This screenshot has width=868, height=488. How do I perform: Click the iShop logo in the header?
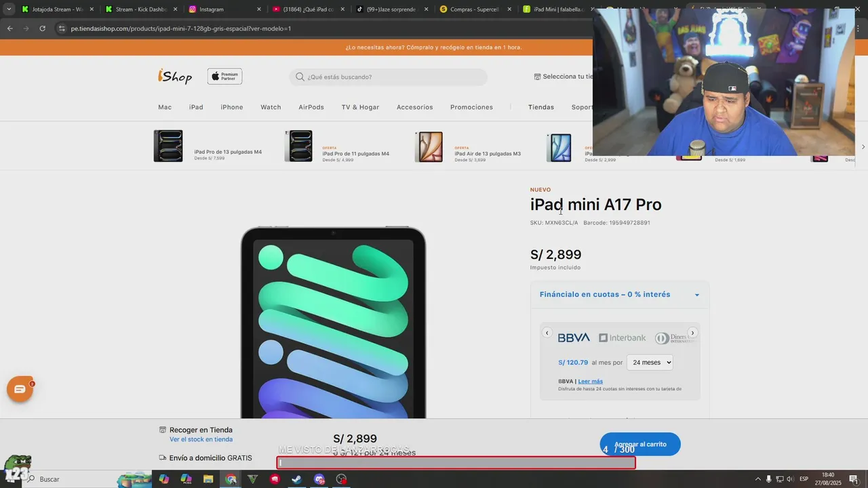[175, 77]
